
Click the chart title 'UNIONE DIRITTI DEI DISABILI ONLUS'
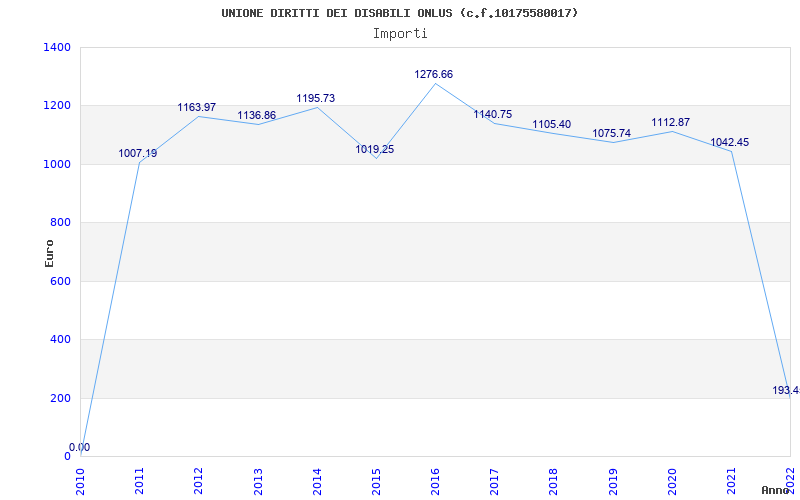point(337,13)
